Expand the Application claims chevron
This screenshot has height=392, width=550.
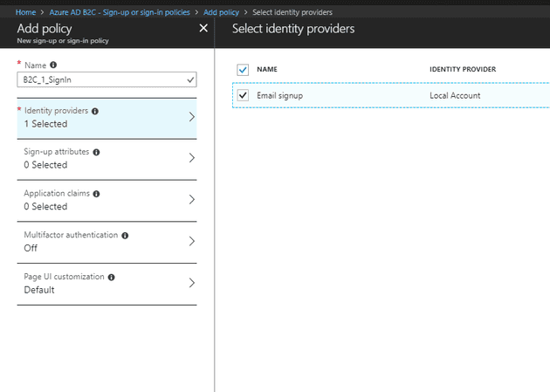click(191, 200)
